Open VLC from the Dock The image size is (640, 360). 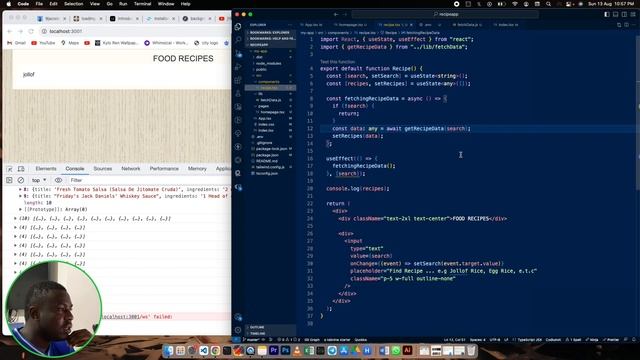tap(297, 351)
